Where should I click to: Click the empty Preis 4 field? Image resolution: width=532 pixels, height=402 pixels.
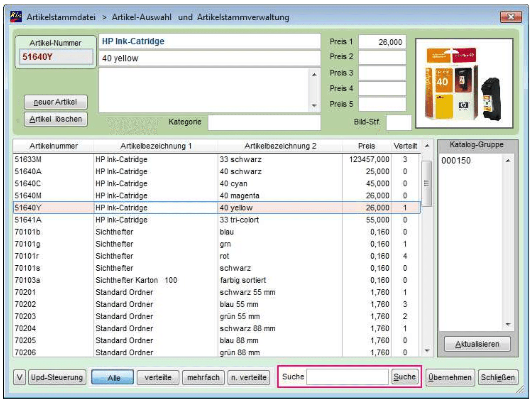pos(382,89)
